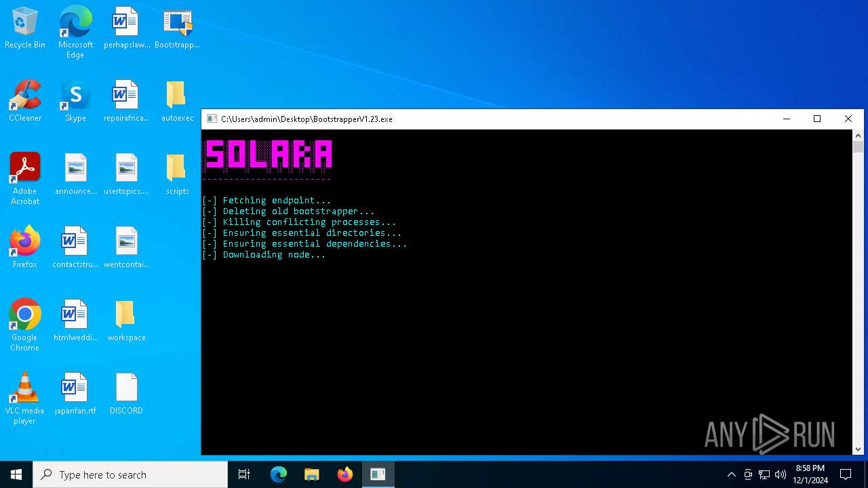Close the BootstrapperV1.23.exe console window
The width and height of the screenshot is (868, 488).
848,119
